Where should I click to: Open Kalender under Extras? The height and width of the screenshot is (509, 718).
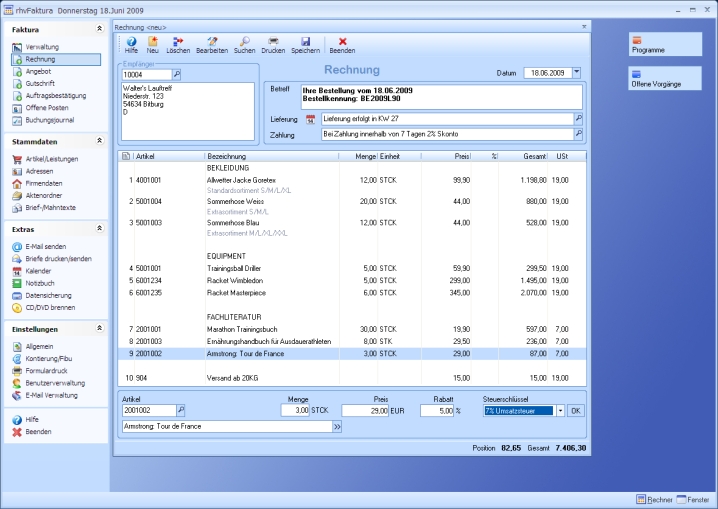(38, 271)
